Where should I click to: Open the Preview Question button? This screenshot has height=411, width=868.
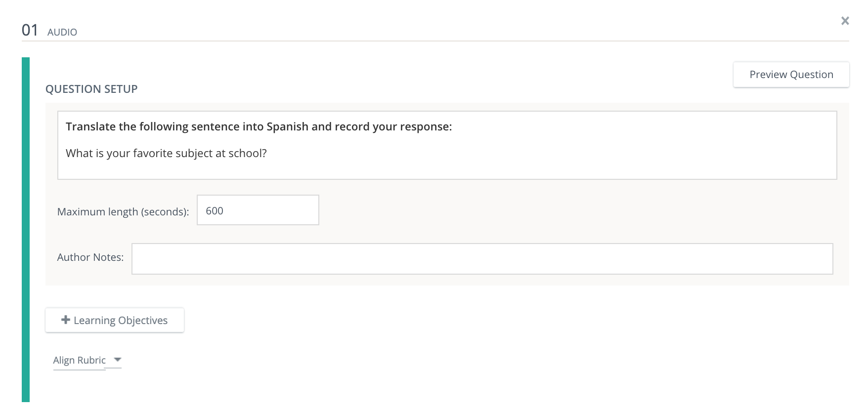coord(791,74)
